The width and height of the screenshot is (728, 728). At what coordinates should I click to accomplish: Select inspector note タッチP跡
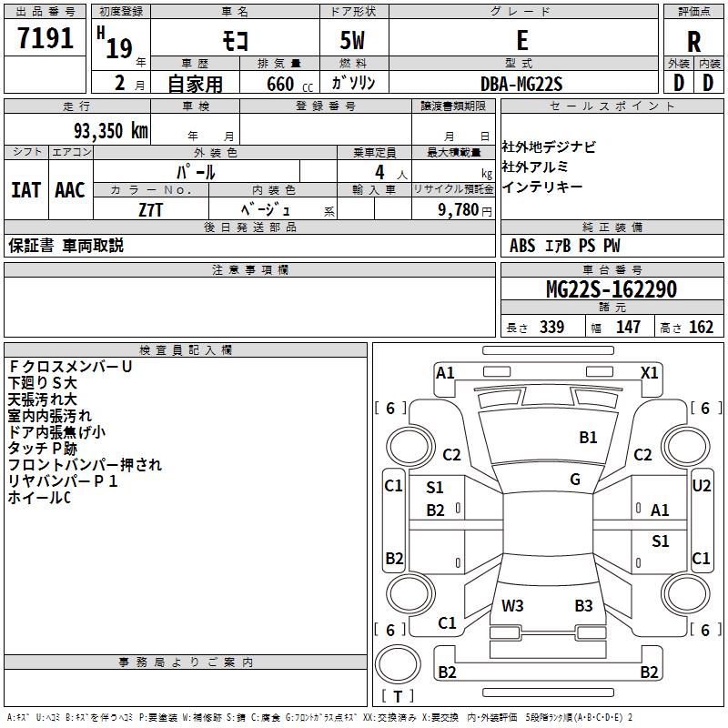pyautogui.click(x=43, y=448)
